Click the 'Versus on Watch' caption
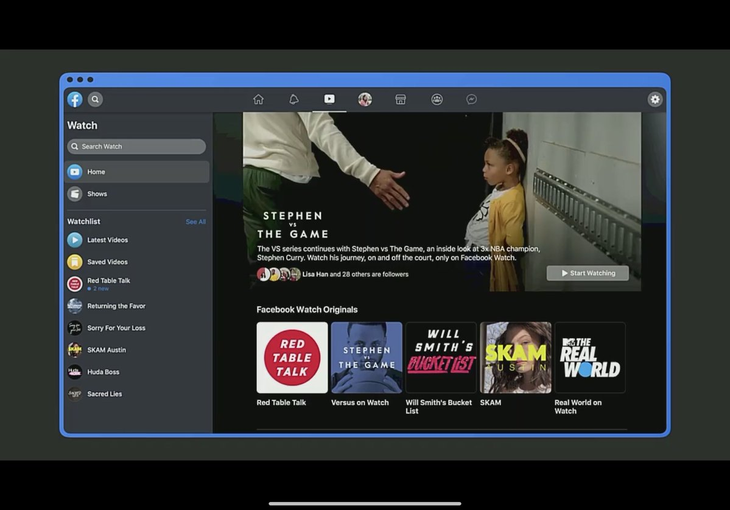 [x=360, y=402]
